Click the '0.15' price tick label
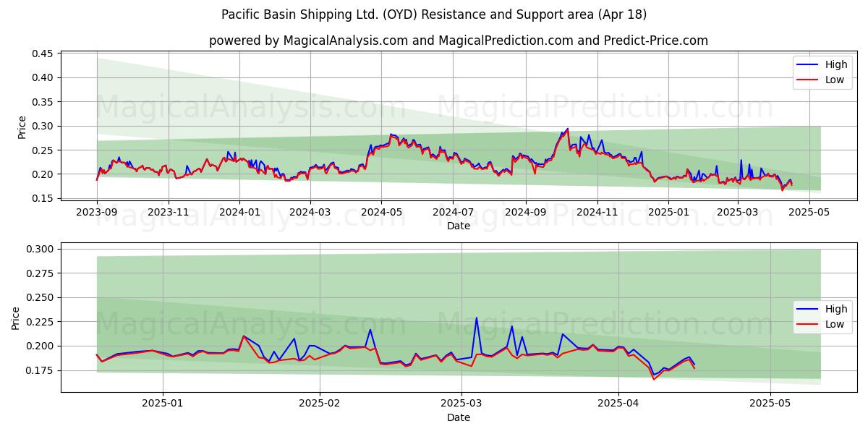 (43, 198)
